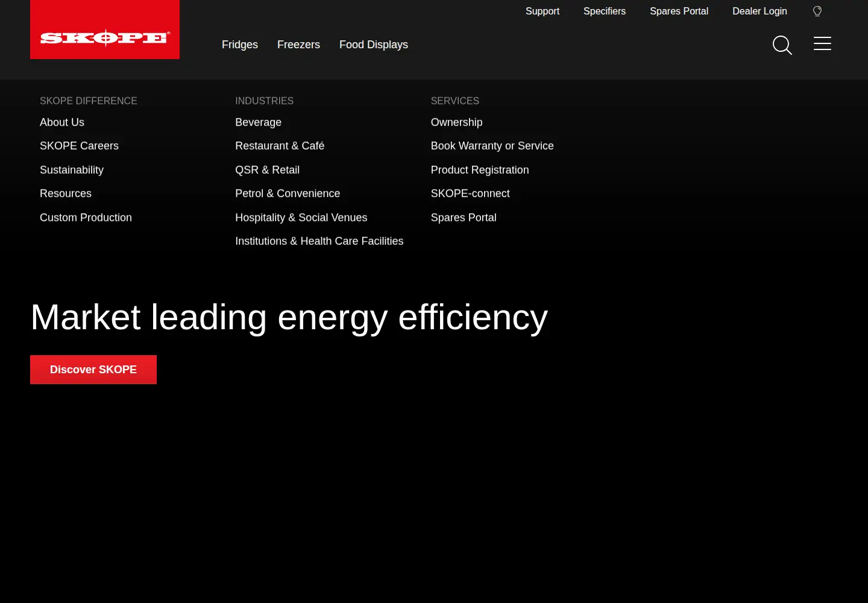Choose Restaurant & Café industry
The height and width of the screenshot is (603, 868).
click(x=280, y=146)
